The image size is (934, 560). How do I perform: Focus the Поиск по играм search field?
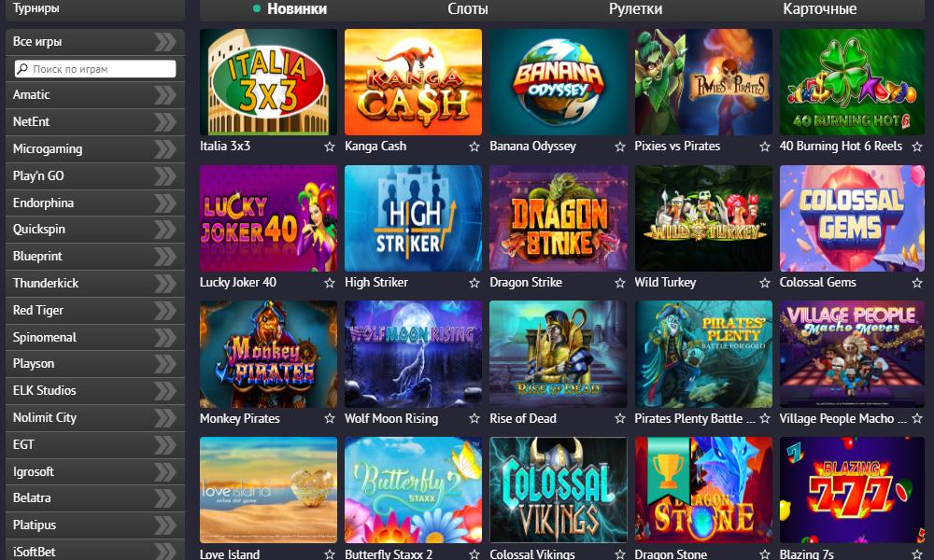[95, 69]
